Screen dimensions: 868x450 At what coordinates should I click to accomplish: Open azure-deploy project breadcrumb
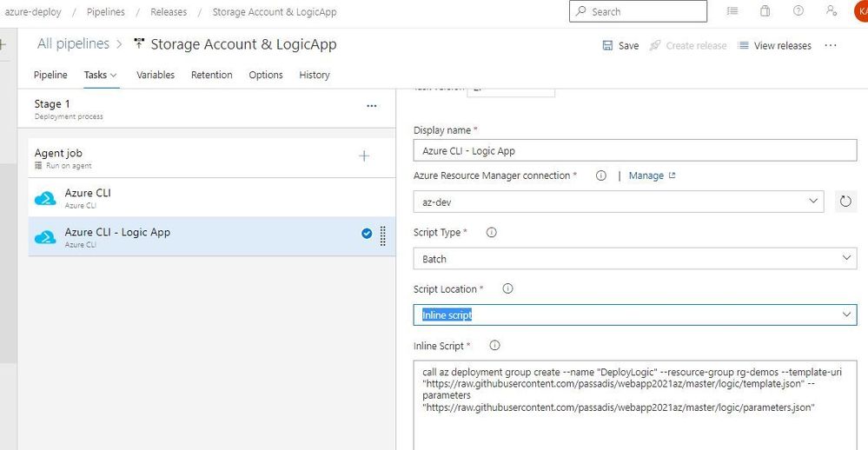(32, 11)
